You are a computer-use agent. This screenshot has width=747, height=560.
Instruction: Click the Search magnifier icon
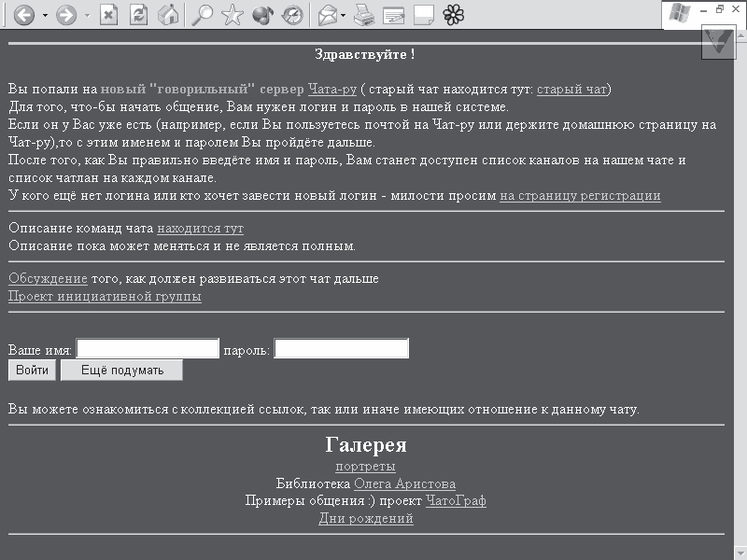tap(202, 15)
